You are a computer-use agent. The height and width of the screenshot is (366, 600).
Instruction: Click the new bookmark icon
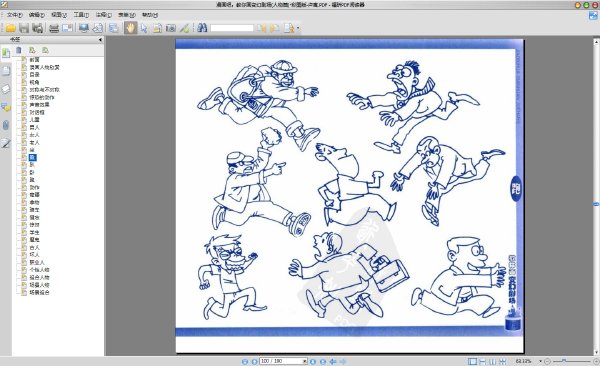pyautogui.click(x=32, y=50)
